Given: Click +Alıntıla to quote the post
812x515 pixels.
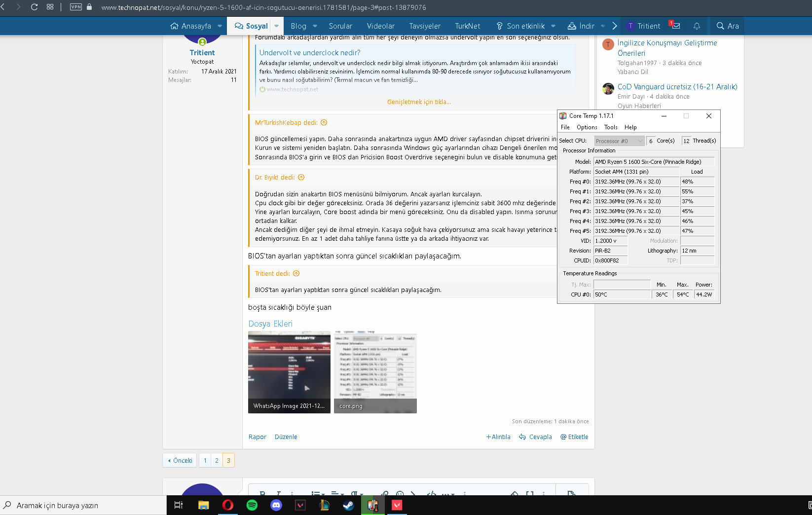Looking at the screenshot, I should (x=498, y=437).
